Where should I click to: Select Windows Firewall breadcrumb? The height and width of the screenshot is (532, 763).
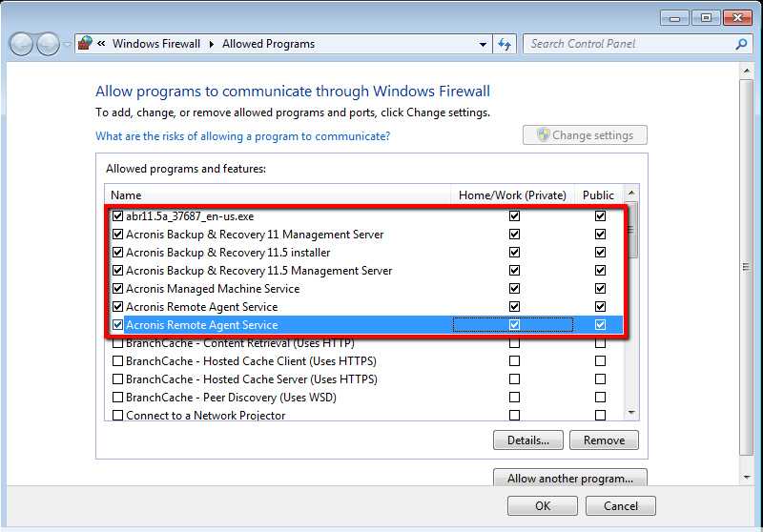[156, 44]
